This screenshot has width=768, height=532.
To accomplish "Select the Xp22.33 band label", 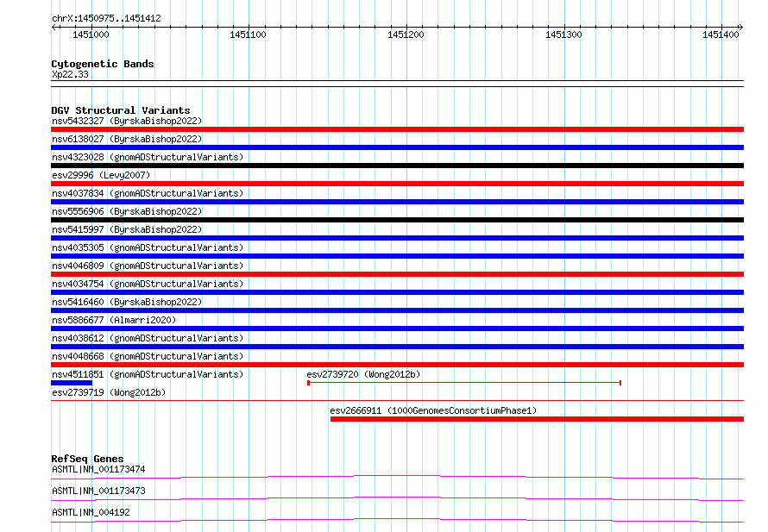I will click(70, 74).
